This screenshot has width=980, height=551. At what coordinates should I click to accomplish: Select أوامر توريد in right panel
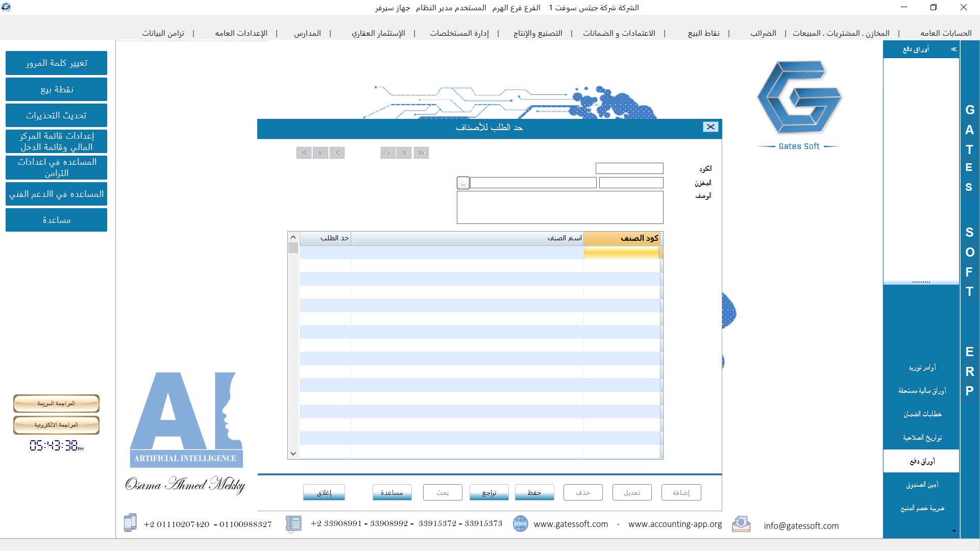coord(922,367)
